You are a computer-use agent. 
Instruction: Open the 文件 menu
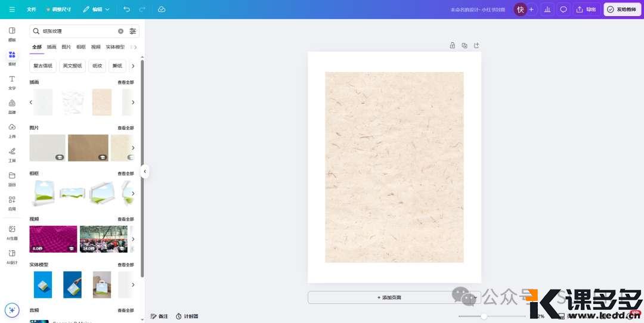32,10
